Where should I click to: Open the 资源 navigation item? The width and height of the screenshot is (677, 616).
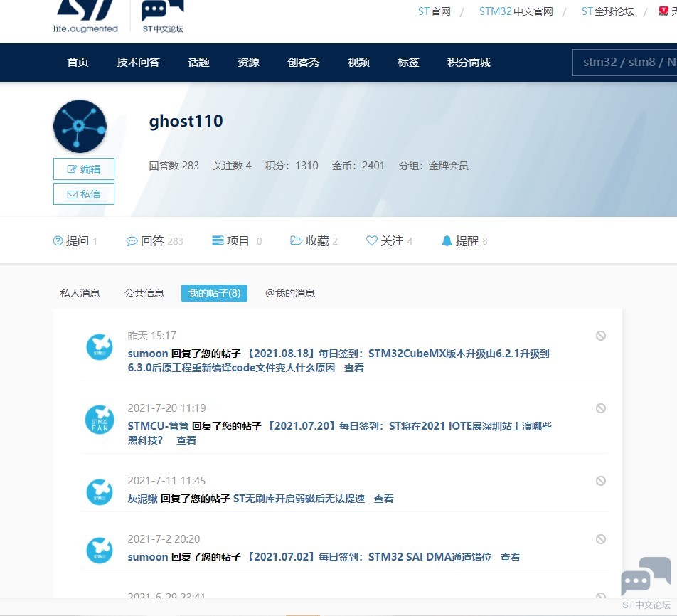point(248,62)
